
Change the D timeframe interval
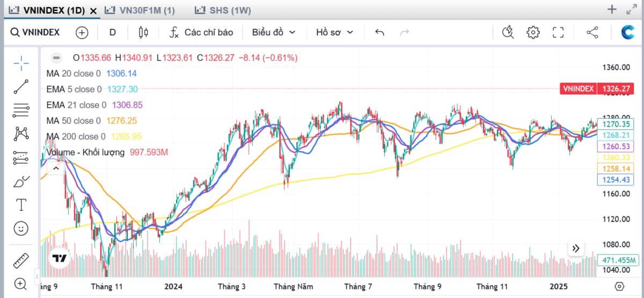pyautogui.click(x=113, y=32)
